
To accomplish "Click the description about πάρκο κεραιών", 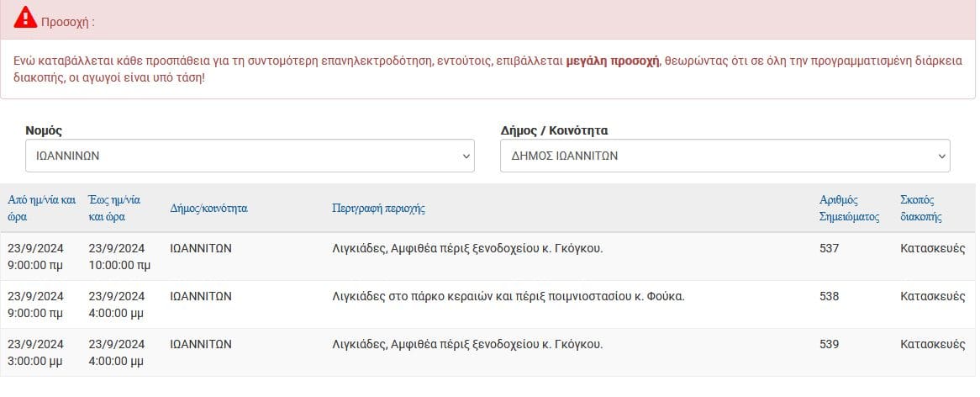I will tap(508, 296).
